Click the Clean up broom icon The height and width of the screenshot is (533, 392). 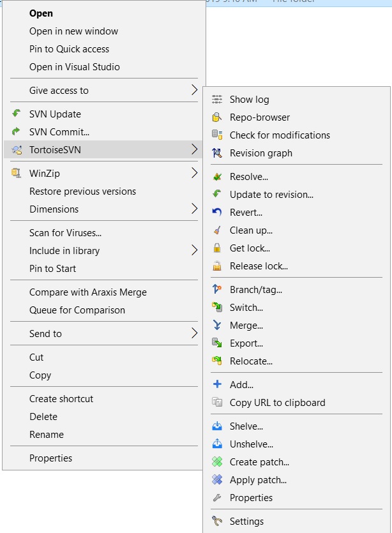pos(217,230)
